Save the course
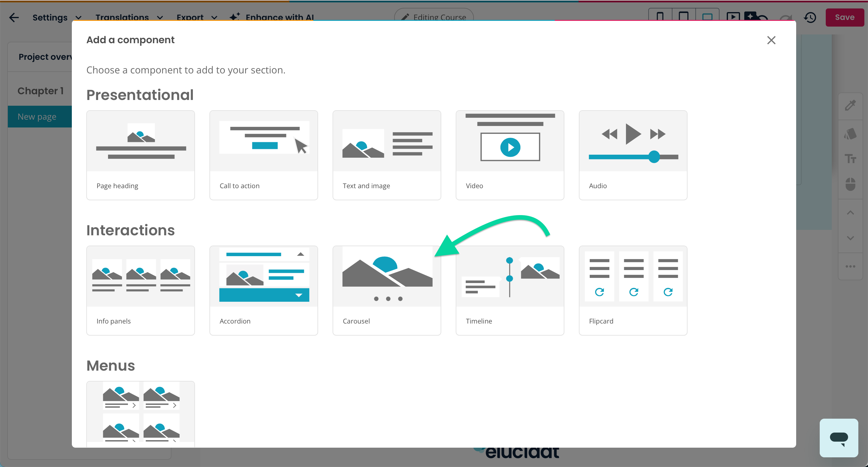 point(844,17)
